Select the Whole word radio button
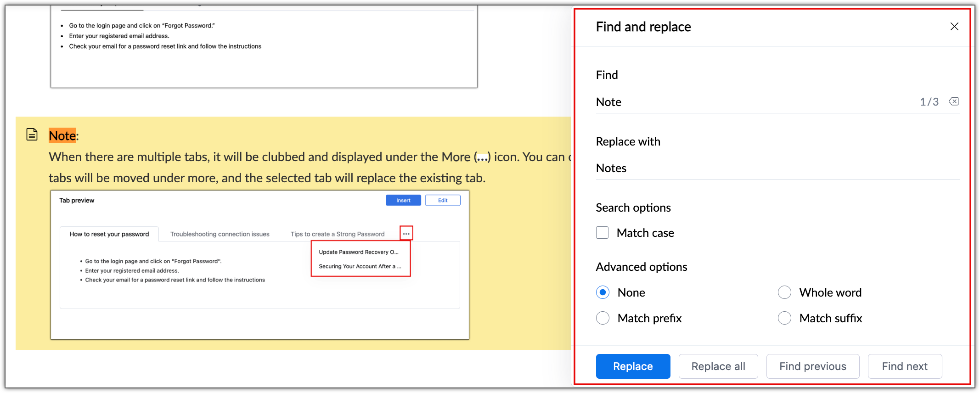 784,292
